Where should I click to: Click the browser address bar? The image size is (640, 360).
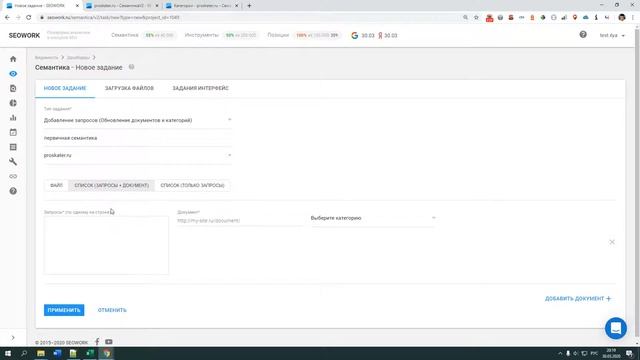[x=249, y=18]
